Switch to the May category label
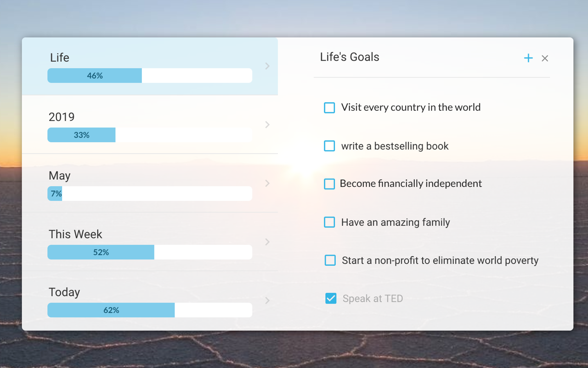Screen dimensions: 588x368 point(60,176)
